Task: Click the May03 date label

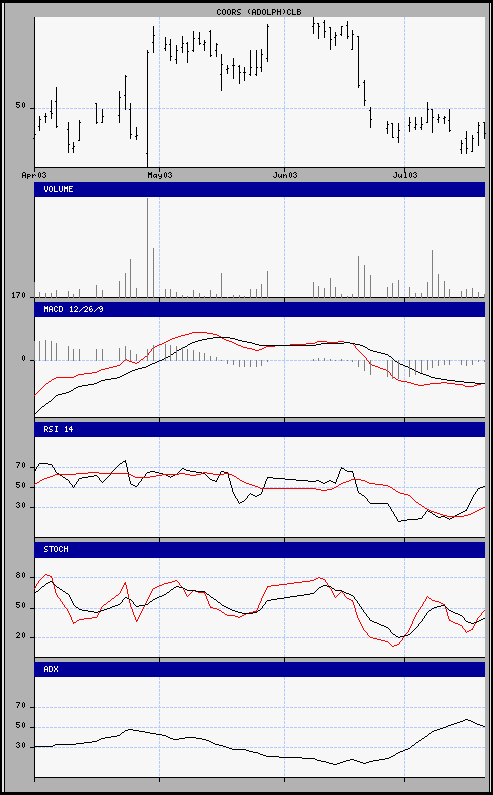Action: pos(160,175)
